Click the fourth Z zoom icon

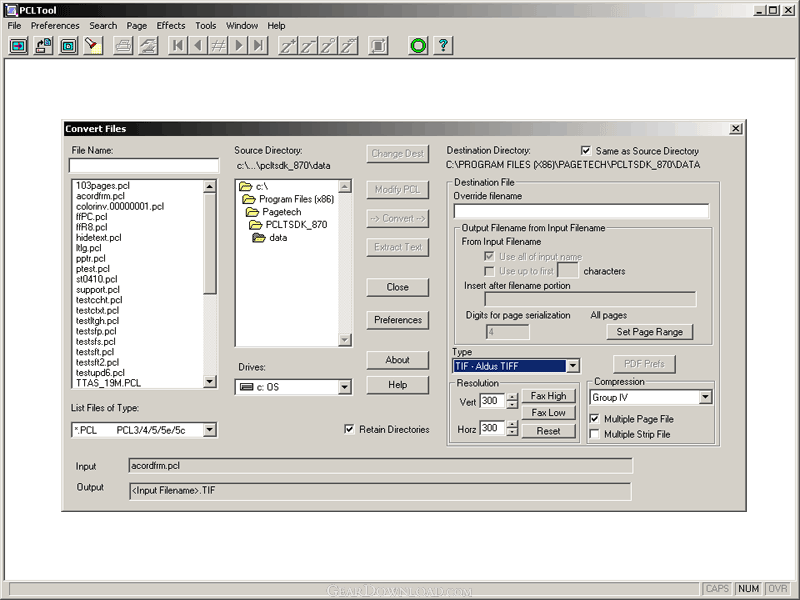click(x=348, y=46)
